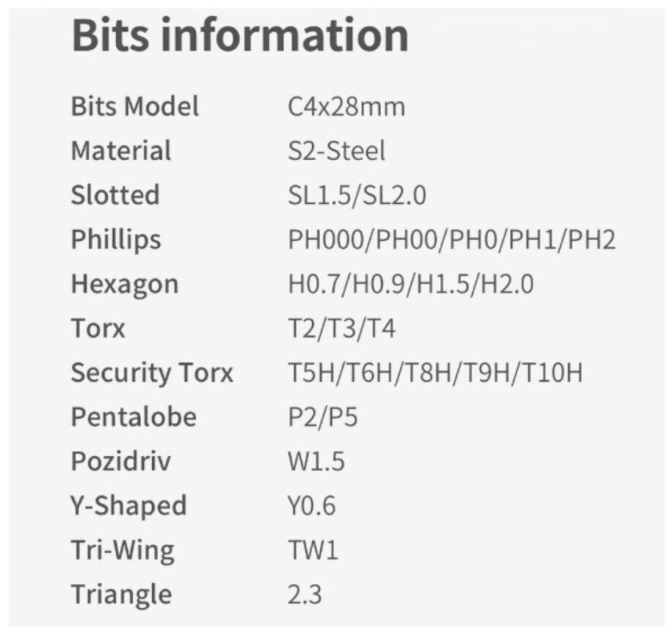The image size is (672, 635).
Task: Click the 2.3 Triangle size value
Action: pos(305,595)
